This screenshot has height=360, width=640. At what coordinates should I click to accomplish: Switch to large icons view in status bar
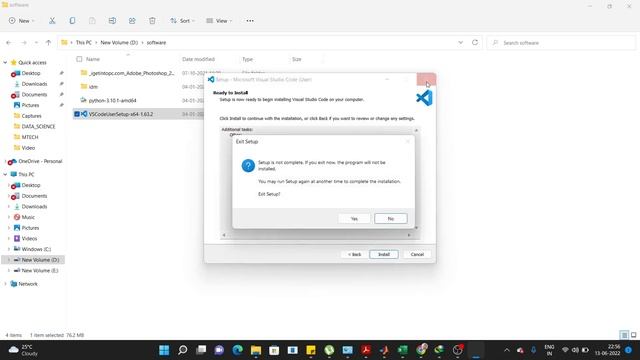[633, 335]
